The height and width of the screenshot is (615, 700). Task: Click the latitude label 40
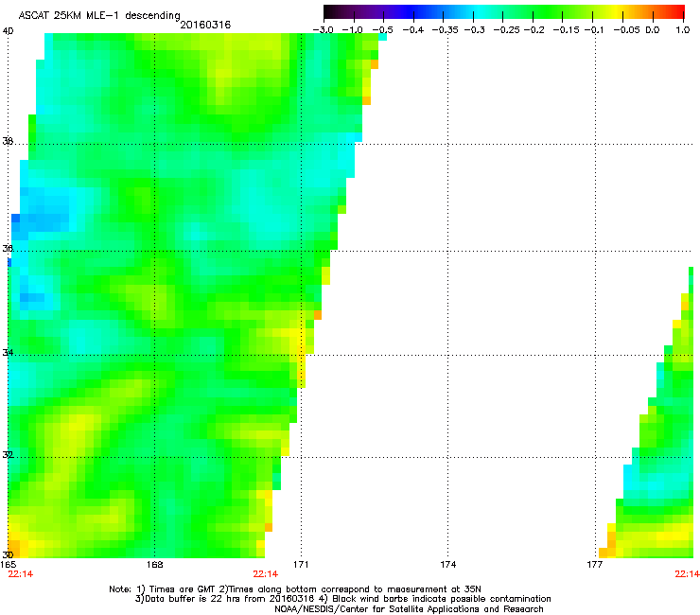coord(8,31)
